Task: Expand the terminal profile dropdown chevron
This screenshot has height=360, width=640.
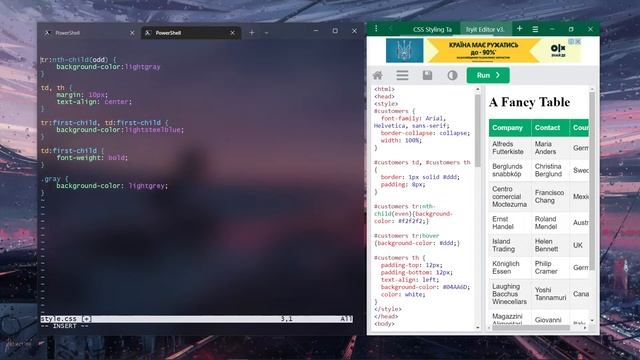Action: 266,33
